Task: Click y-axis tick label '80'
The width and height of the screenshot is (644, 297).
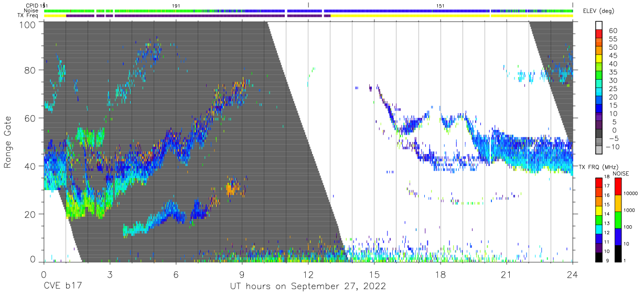Action: click(30, 70)
